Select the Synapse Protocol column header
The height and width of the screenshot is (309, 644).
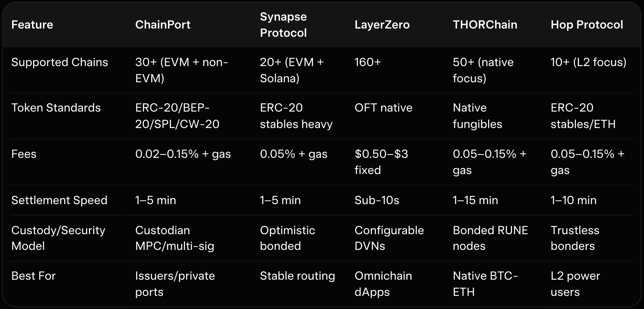(x=283, y=25)
